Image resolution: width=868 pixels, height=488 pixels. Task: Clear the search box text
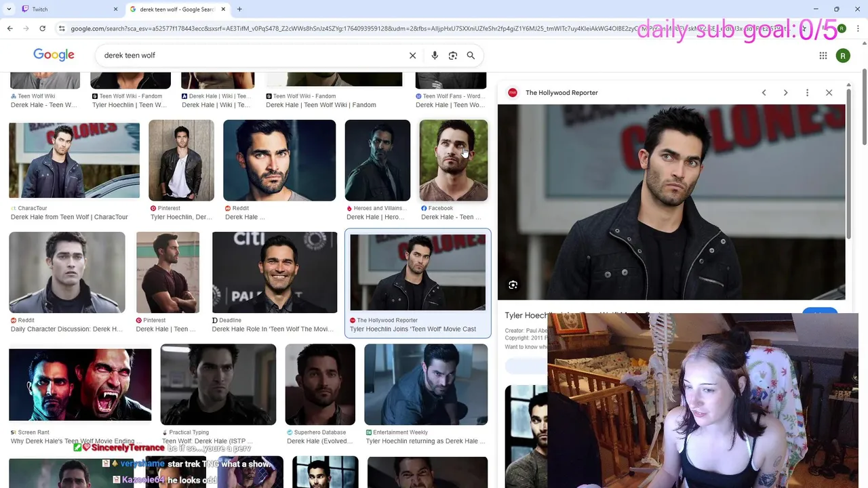pos(412,56)
